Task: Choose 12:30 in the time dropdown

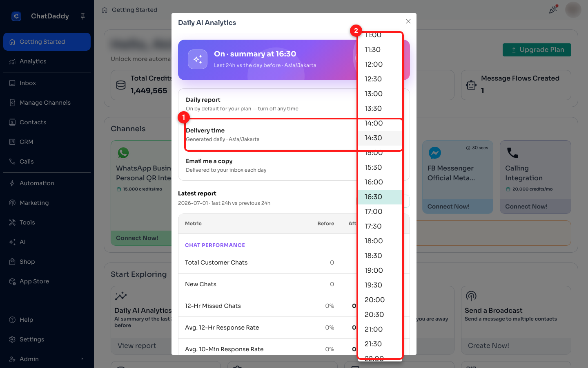Action: tap(380, 79)
